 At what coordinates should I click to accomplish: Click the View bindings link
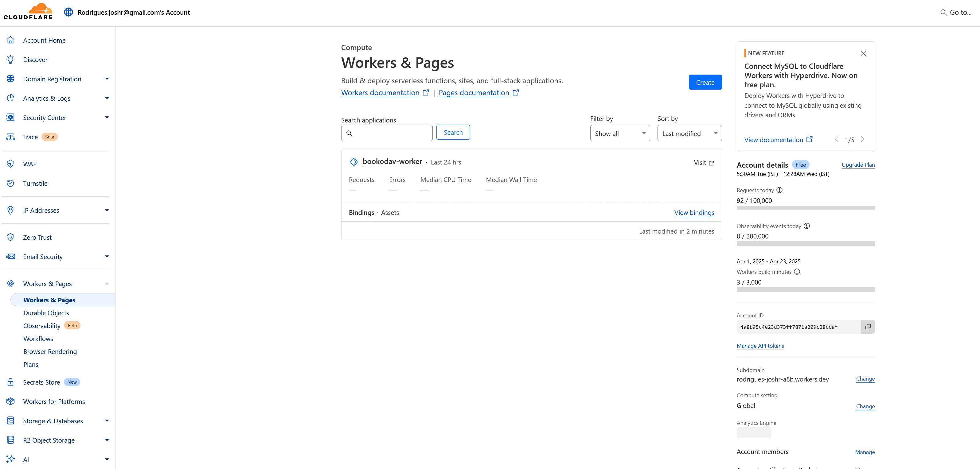pyautogui.click(x=694, y=212)
